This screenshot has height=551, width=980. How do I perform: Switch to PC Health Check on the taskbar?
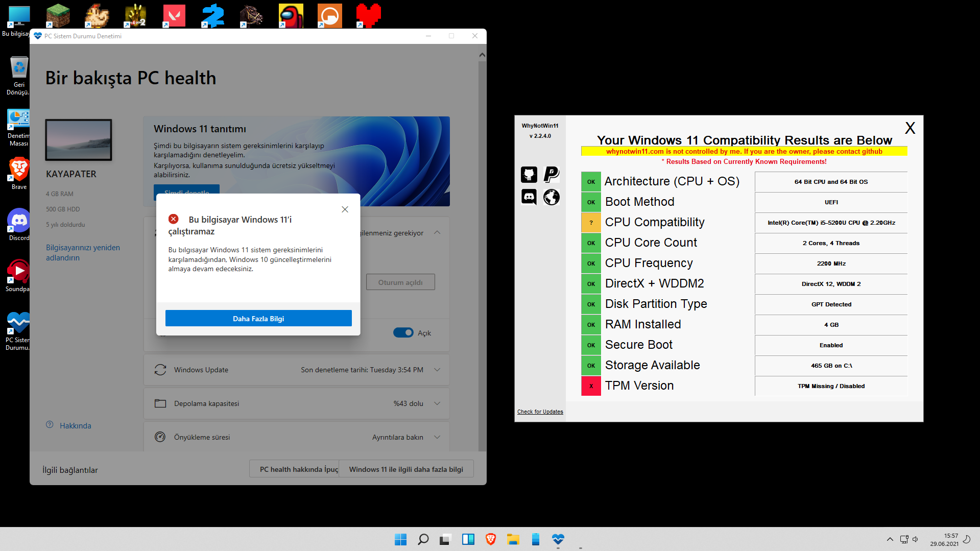558,539
